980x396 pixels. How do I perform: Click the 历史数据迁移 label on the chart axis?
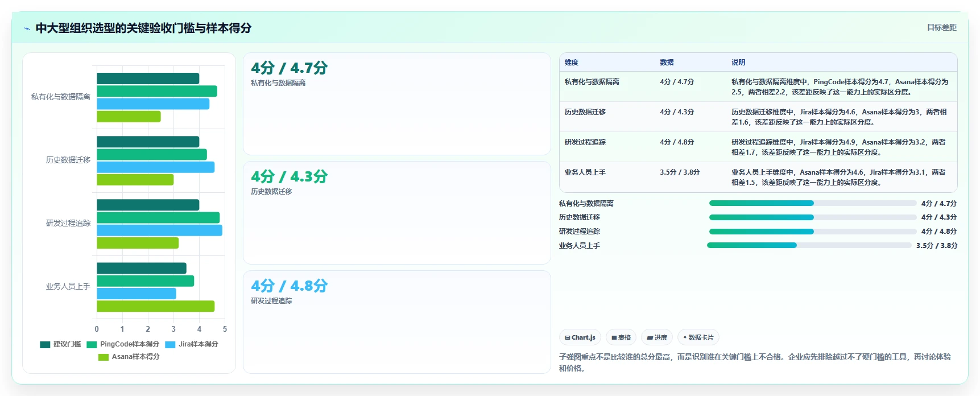pos(68,160)
